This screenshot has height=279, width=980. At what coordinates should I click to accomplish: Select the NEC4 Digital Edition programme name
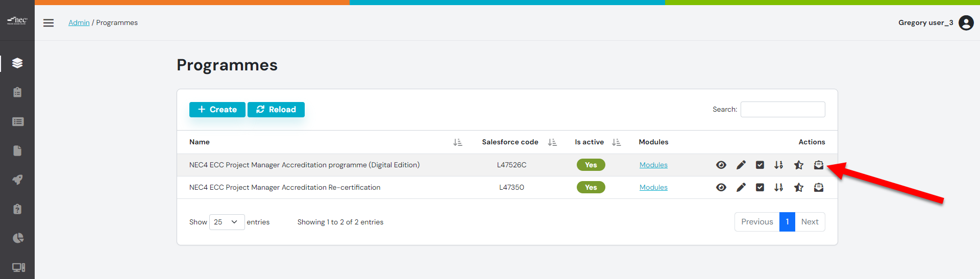[x=304, y=165]
